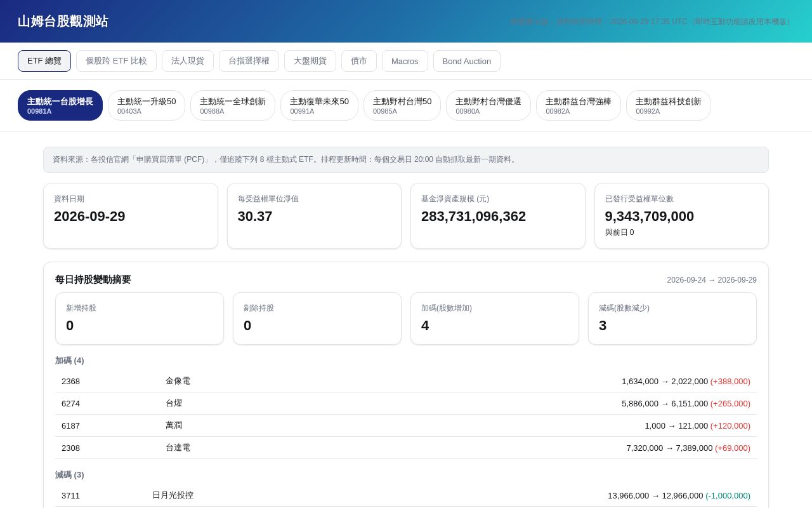Click the +265,000 change value
This screenshot has height=508, width=812.
pyautogui.click(x=730, y=403)
